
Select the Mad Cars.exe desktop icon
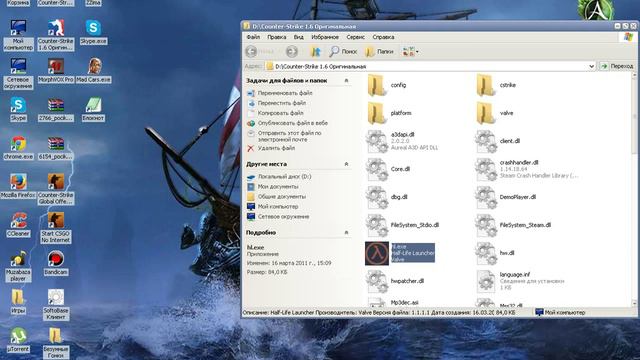(x=93, y=70)
